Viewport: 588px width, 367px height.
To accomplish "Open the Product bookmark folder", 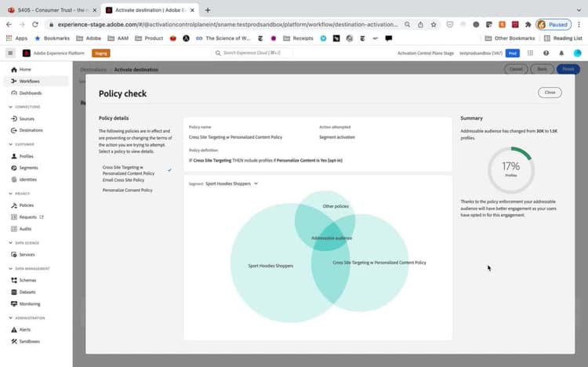I will point(149,38).
